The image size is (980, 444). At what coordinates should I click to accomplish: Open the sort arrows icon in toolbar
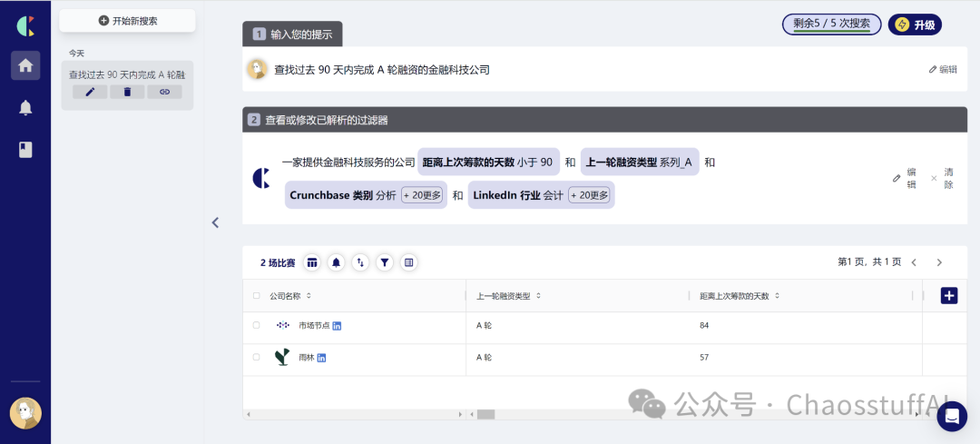point(360,262)
